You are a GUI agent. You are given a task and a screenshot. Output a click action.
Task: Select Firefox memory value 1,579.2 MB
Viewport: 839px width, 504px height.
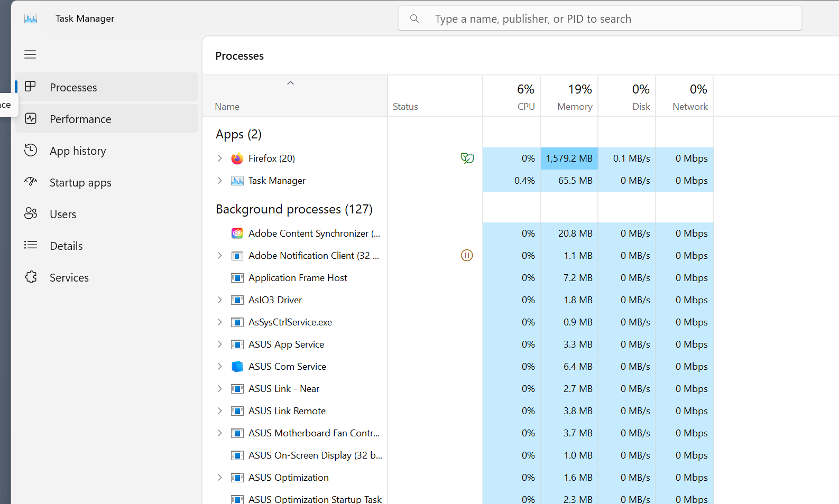(569, 158)
